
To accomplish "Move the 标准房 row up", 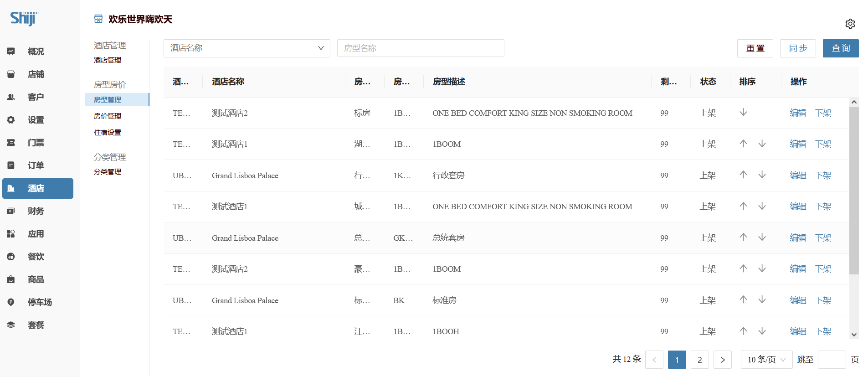I will click(x=743, y=300).
